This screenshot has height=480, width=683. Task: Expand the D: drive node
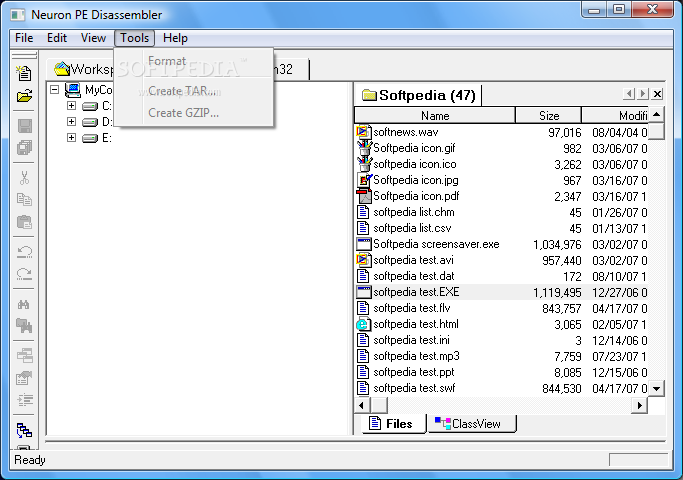click(x=71, y=122)
